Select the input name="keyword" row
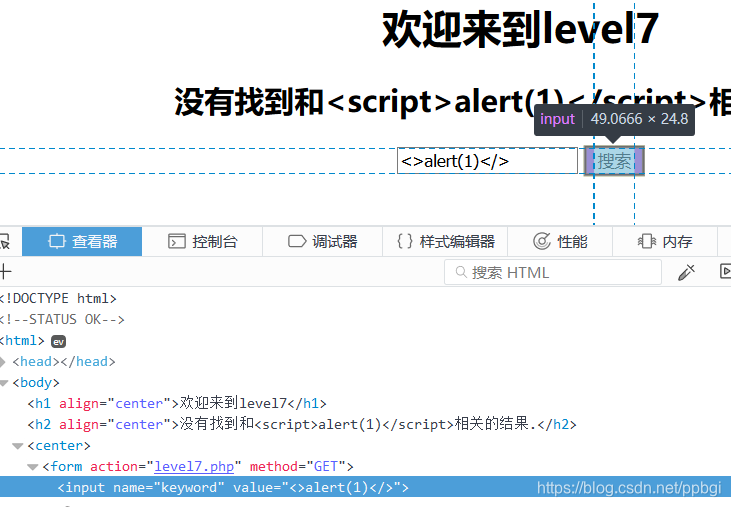 [x=366, y=487]
